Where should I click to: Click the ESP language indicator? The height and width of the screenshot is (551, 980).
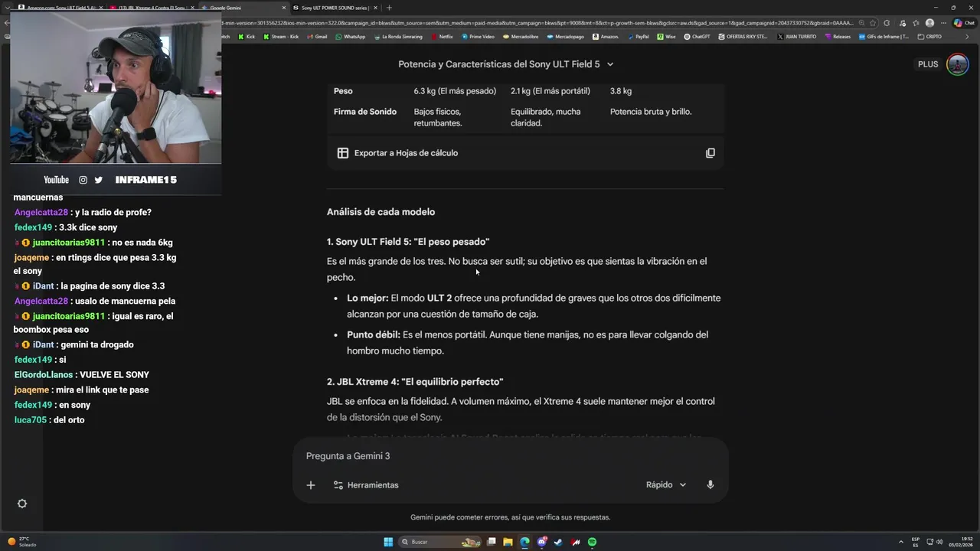click(916, 542)
